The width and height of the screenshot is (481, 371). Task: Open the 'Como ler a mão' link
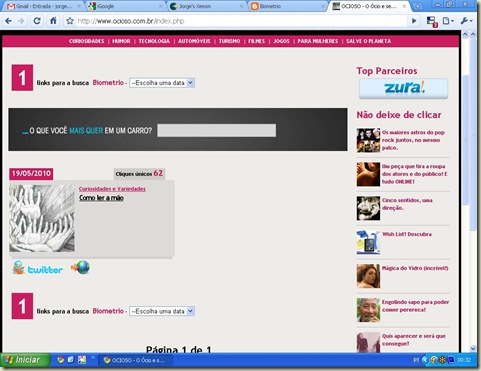click(x=101, y=198)
